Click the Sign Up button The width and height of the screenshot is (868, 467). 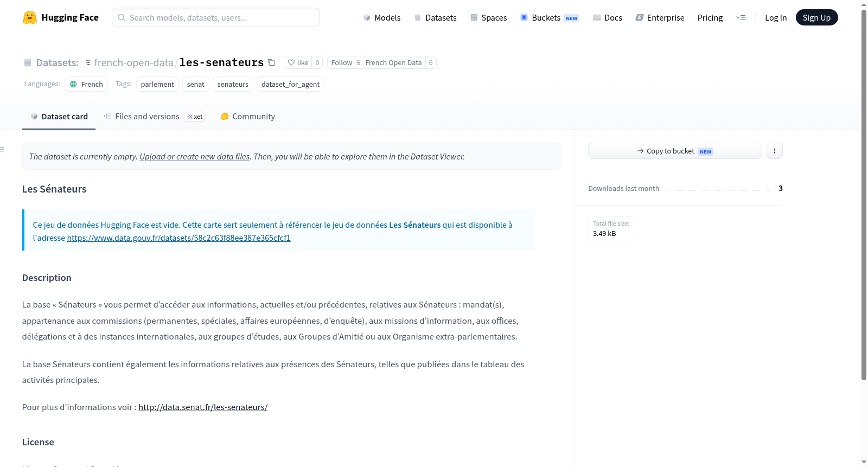[816, 17]
